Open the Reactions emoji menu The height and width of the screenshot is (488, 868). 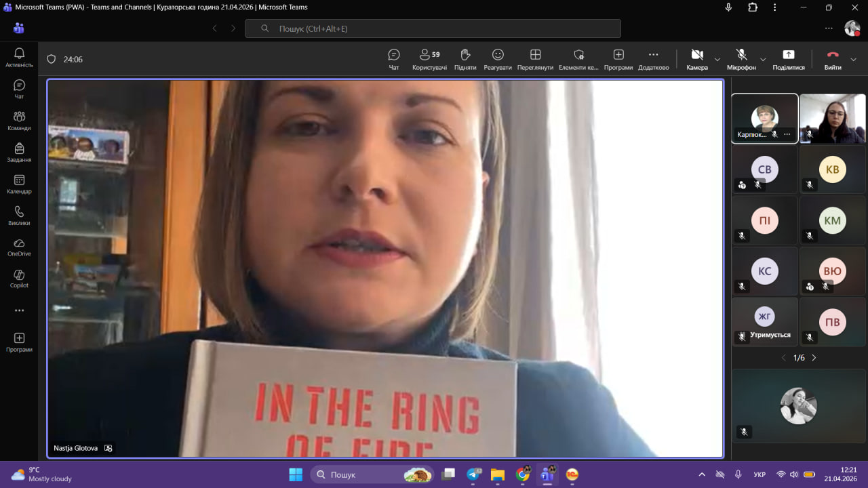coord(498,59)
